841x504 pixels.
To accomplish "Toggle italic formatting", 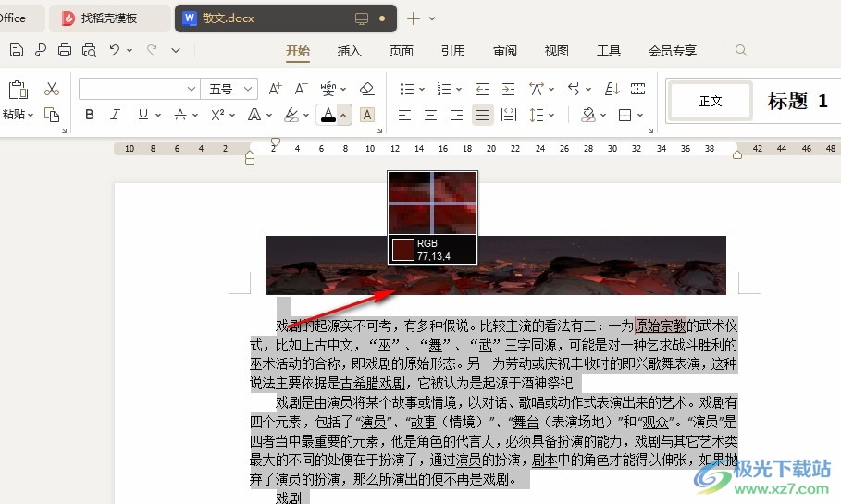I will click(x=116, y=115).
